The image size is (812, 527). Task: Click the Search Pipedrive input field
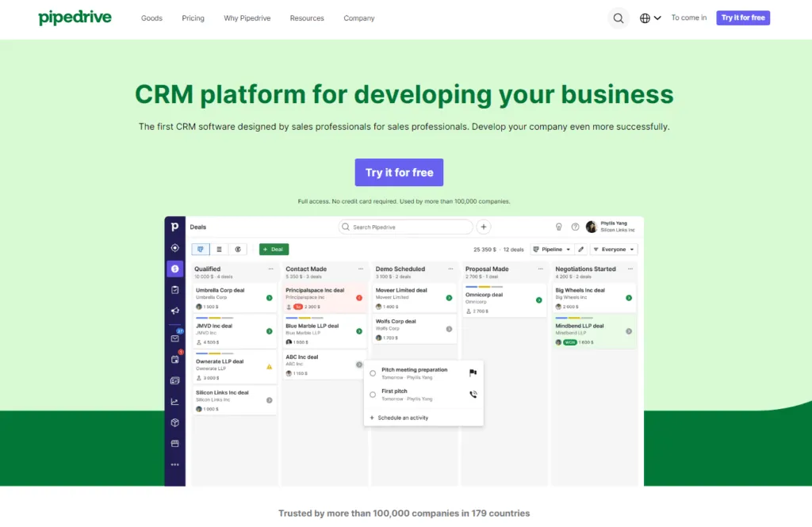coord(404,227)
